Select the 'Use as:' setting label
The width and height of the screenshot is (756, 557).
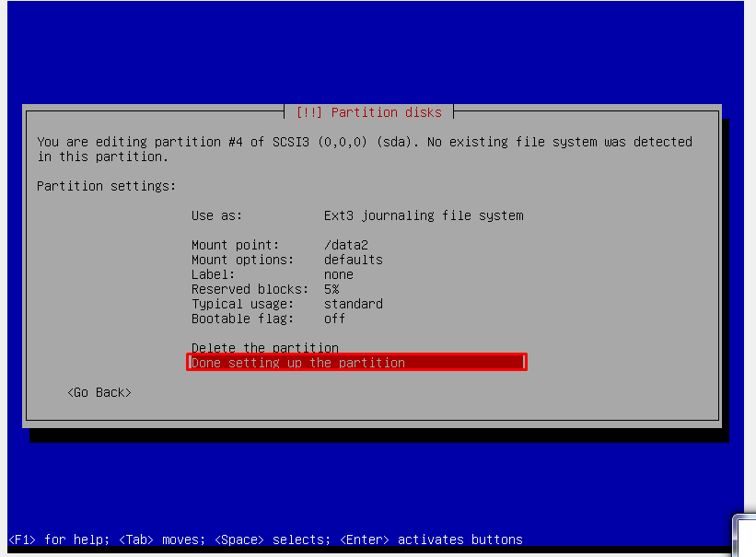pos(216,215)
